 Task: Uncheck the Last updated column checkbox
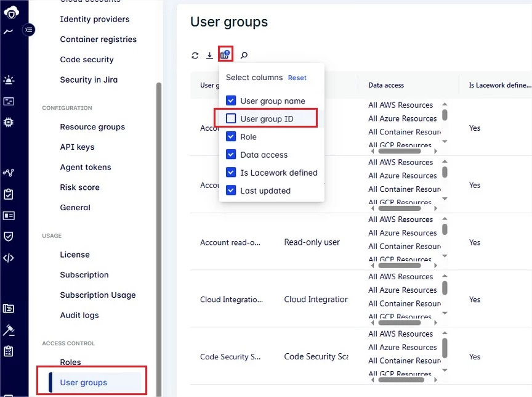(x=231, y=190)
